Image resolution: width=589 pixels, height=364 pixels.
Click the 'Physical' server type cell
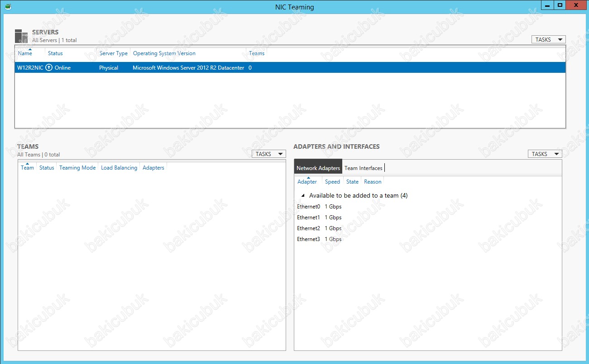click(109, 68)
